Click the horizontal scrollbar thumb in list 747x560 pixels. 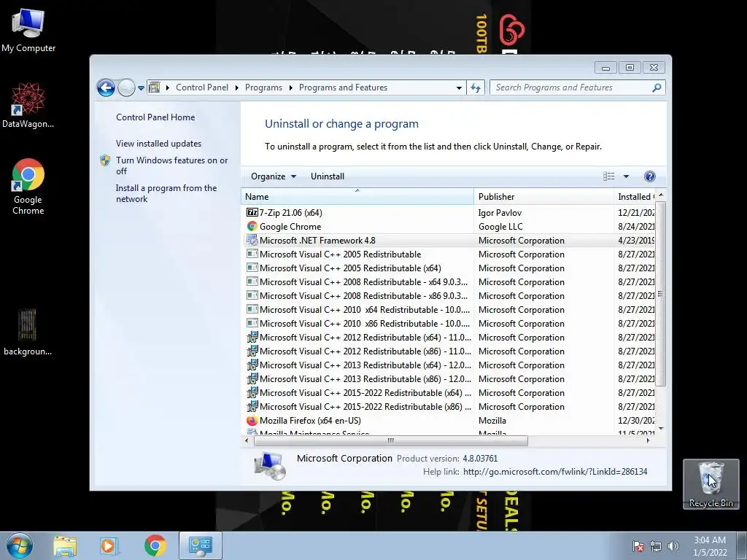click(391, 441)
